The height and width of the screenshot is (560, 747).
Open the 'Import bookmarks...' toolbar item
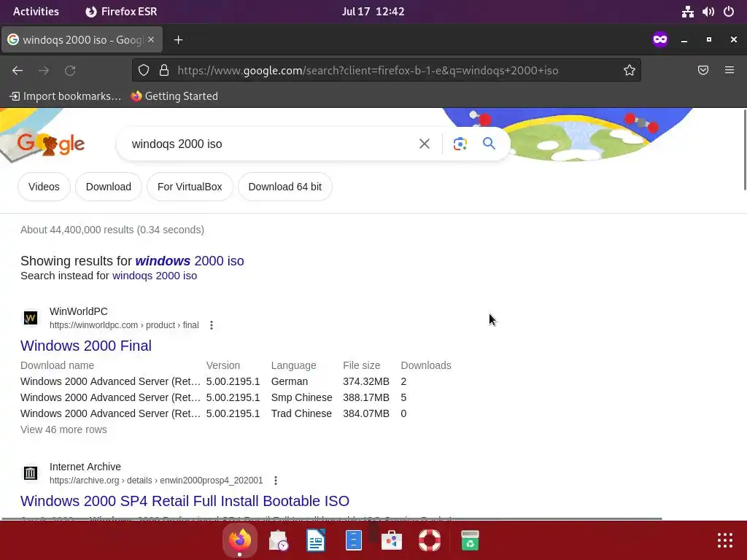pos(65,96)
